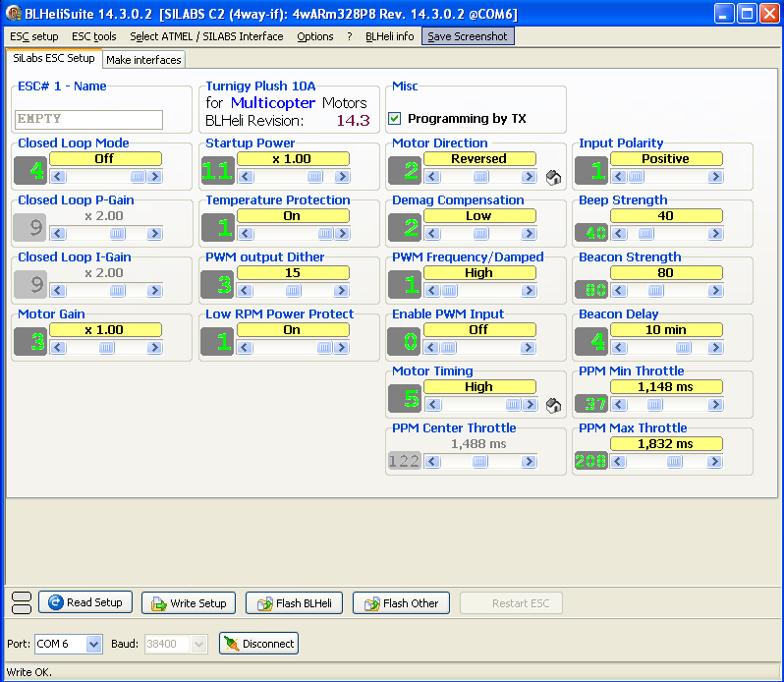Viewport: 784px width, 682px height.
Task: Click left arrow of Motor Gain slider
Action: [x=58, y=348]
